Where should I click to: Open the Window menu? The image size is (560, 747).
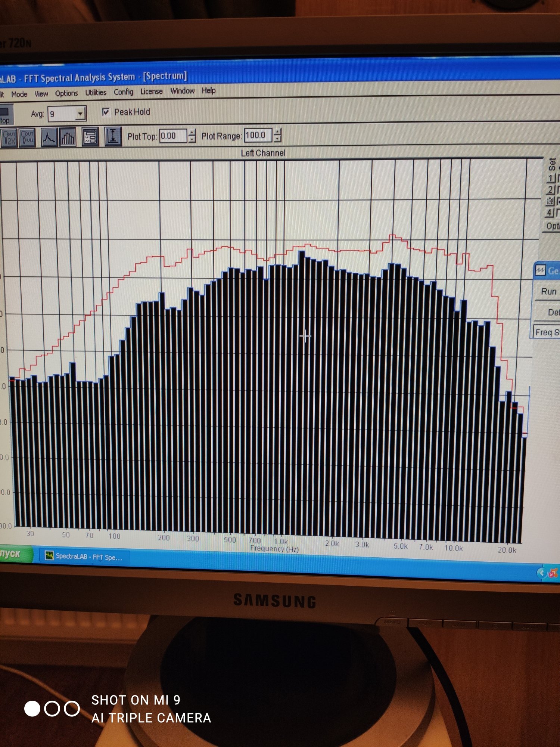click(183, 91)
